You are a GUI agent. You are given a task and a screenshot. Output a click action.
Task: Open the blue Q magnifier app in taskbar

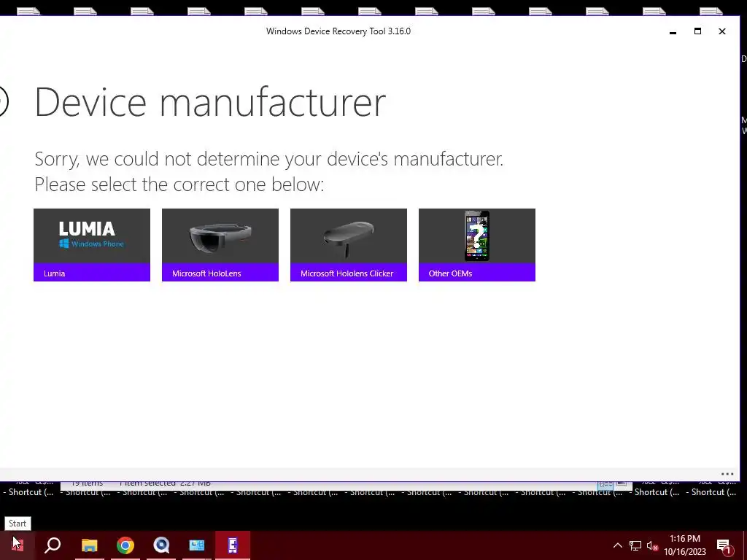coord(161,545)
